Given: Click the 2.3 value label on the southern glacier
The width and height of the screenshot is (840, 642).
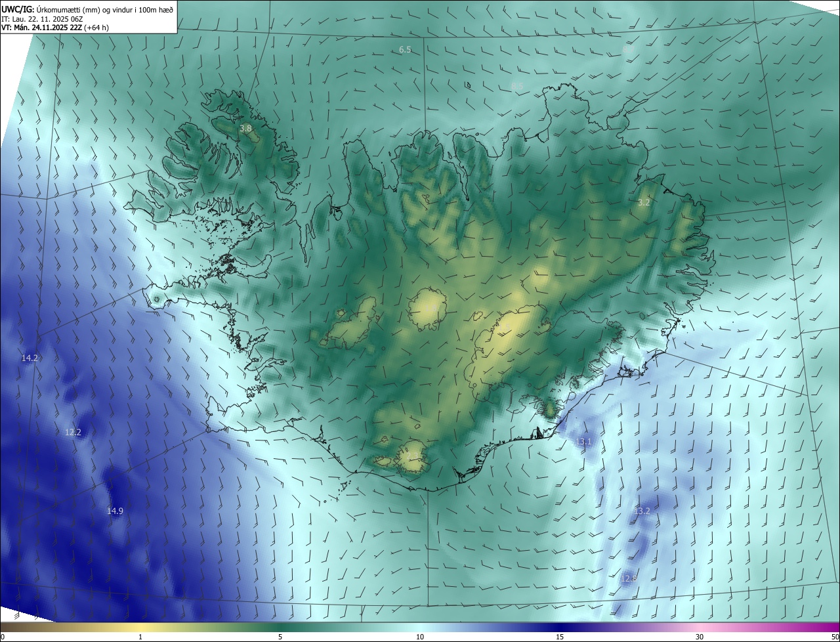Looking at the screenshot, I should pos(413,456).
